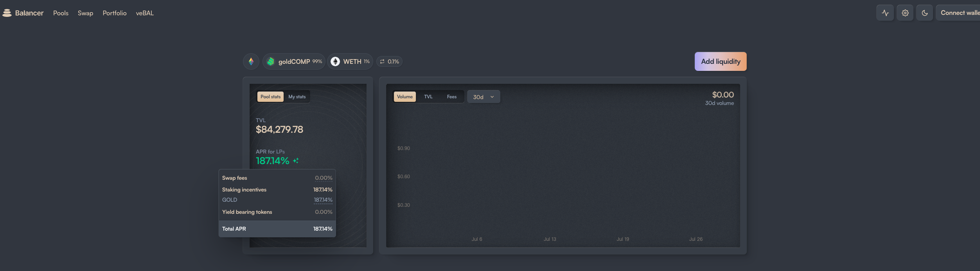
Task: Click the swap fee arrows icon
Action: click(x=382, y=61)
